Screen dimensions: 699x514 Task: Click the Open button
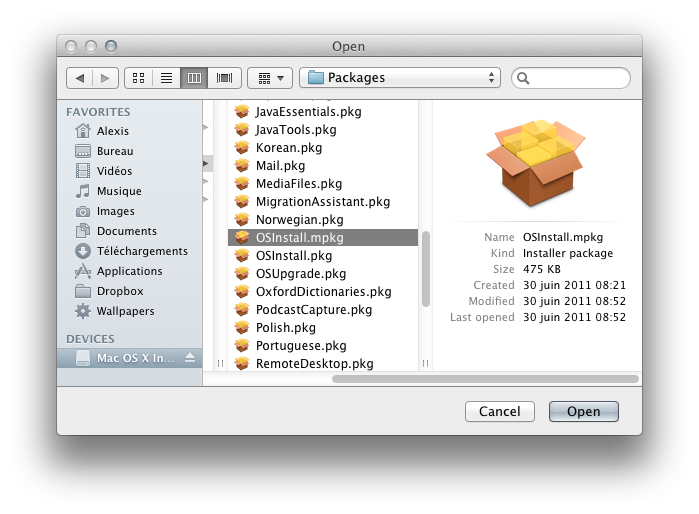(584, 411)
